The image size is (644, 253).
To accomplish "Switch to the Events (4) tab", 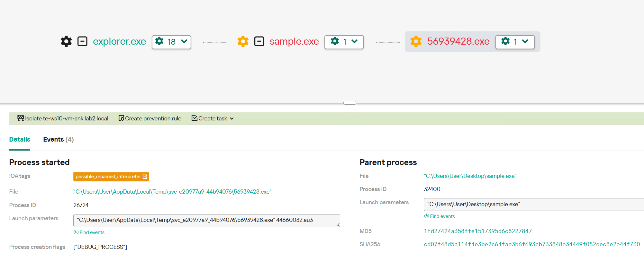I will [x=59, y=139].
